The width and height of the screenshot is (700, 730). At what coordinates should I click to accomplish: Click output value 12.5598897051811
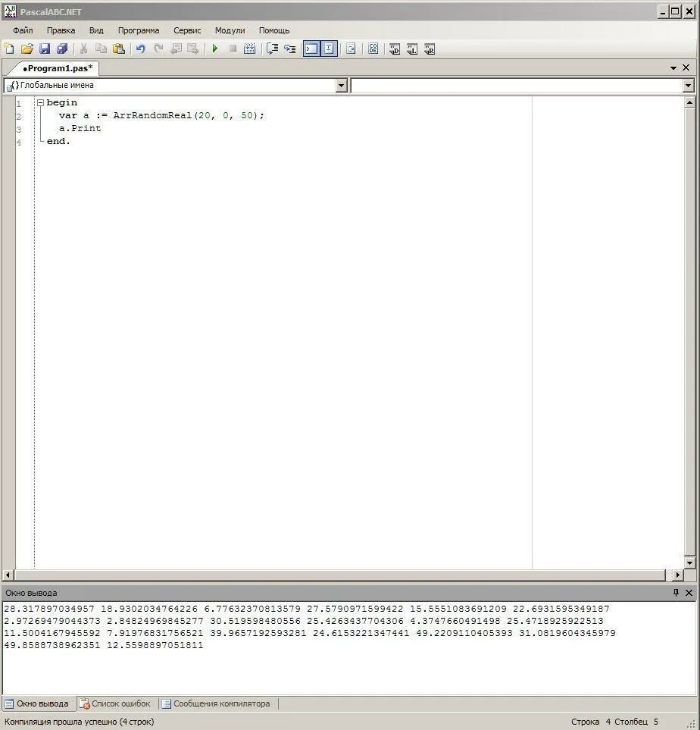tap(155, 645)
